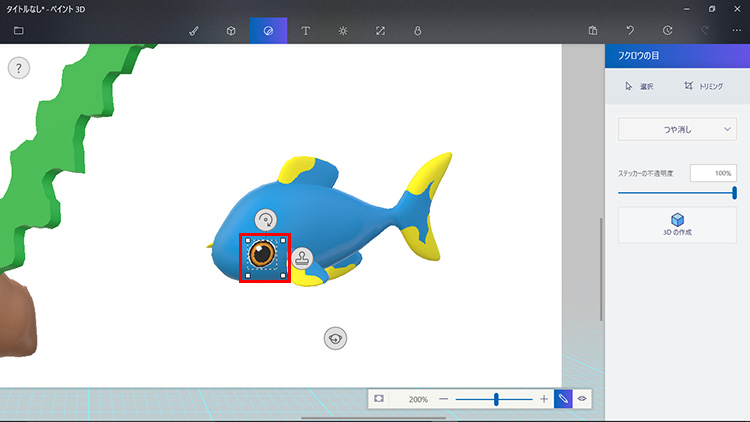The image size is (750, 422).
Task: Click the rotate handle above the eye sticker
Action: pyautogui.click(x=265, y=220)
